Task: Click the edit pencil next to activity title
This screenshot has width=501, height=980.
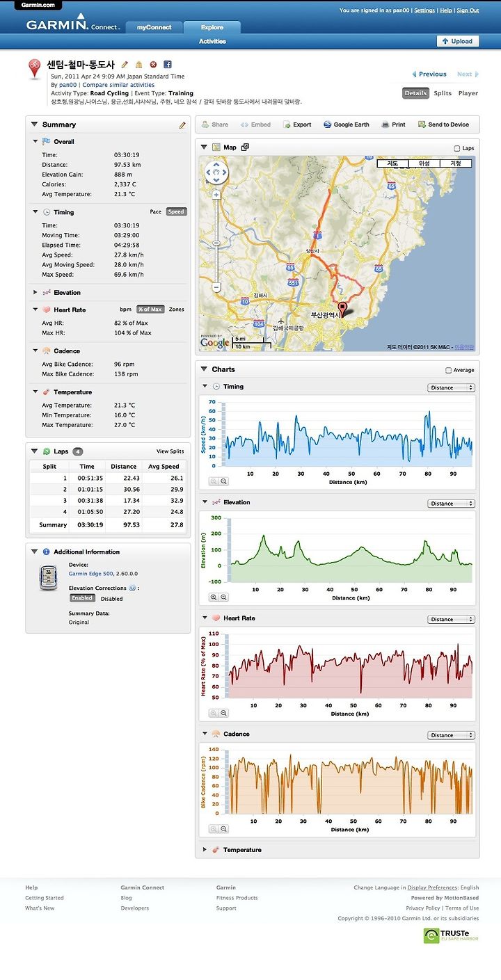Action: (x=125, y=64)
